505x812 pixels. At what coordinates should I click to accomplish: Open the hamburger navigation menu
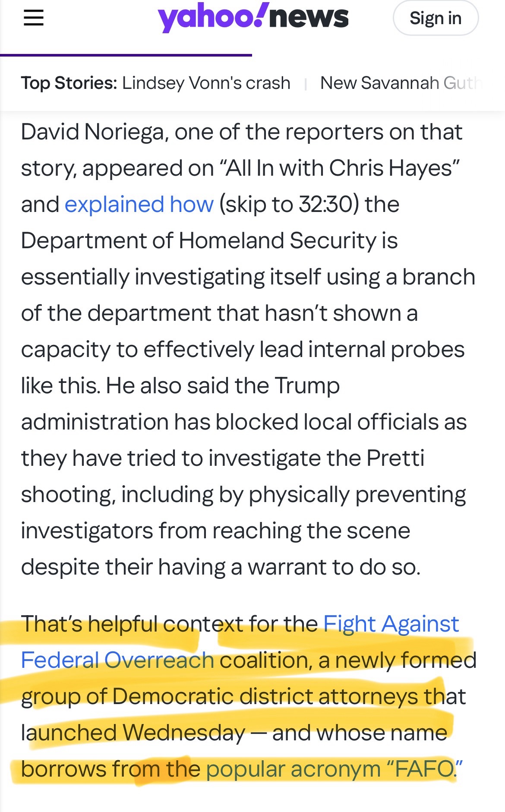click(x=33, y=18)
